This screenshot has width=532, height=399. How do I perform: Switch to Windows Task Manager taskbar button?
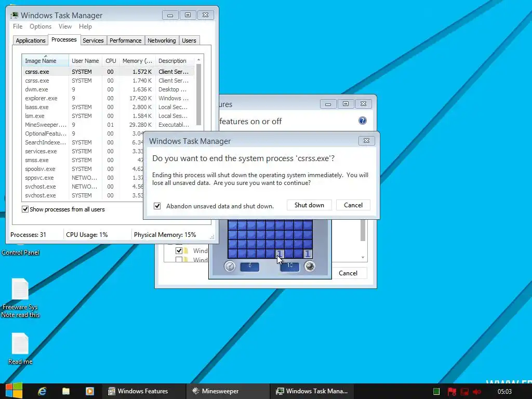coord(312,391)
